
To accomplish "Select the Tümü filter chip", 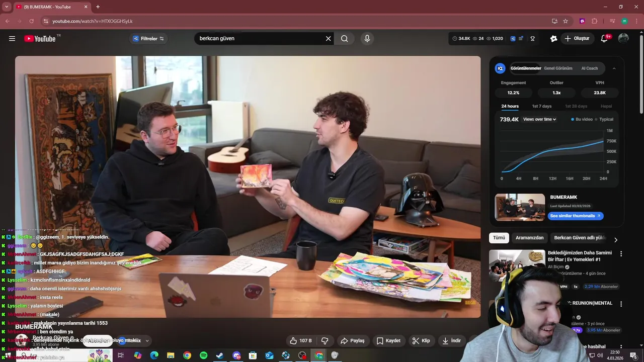I will (x=499, y=238).
